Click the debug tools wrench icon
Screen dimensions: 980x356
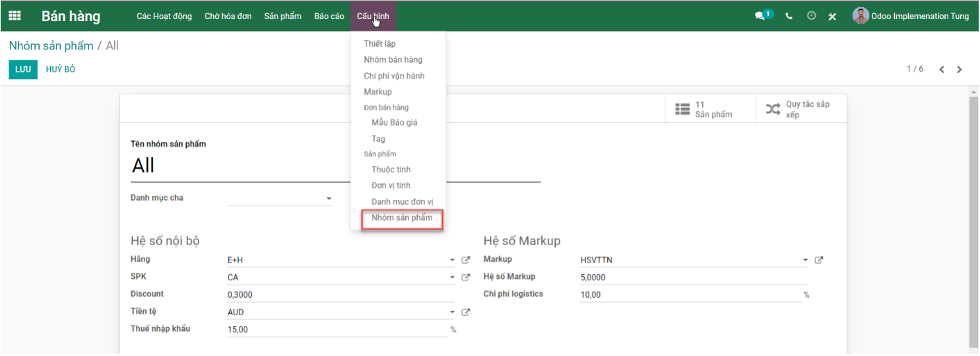pyautogui.click(x=832, y=16)
